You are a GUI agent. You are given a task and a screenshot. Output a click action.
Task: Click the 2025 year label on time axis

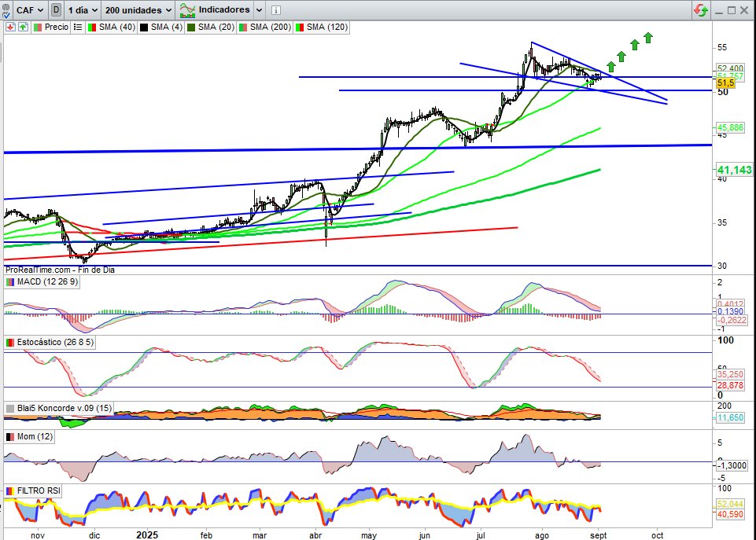[147, 535]
